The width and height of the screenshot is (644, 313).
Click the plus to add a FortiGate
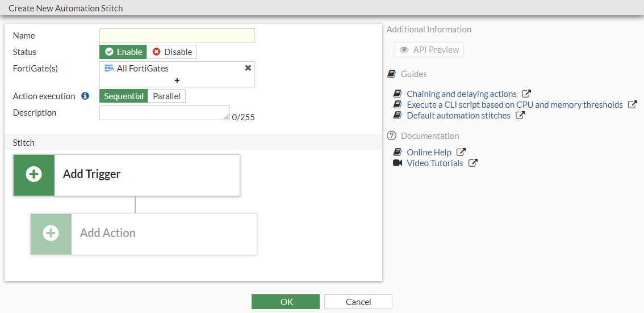(x=177, y=81)
